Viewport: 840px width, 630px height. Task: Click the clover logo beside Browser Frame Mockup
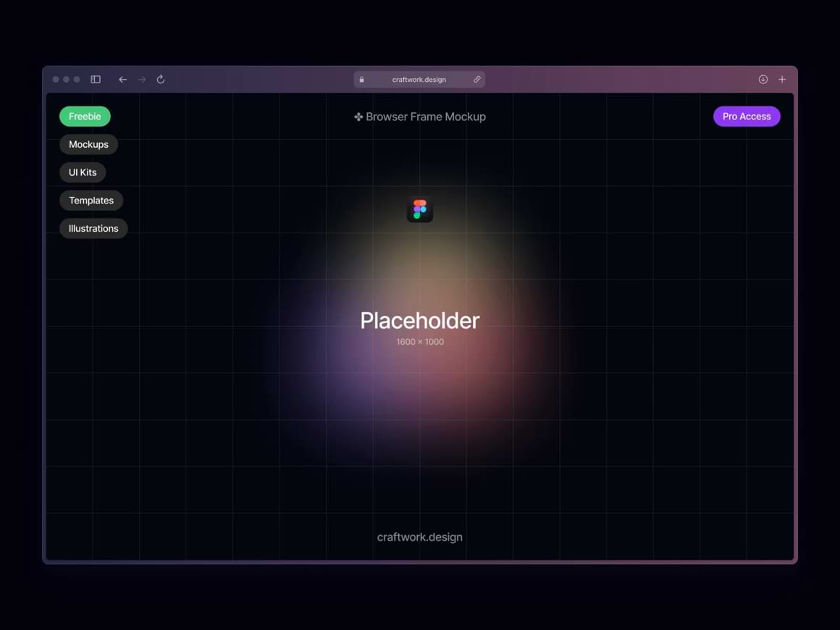coord(358,117)
